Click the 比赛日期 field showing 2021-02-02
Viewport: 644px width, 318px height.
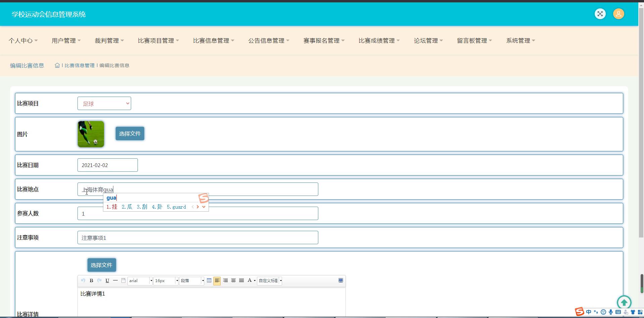click(108, 165)
